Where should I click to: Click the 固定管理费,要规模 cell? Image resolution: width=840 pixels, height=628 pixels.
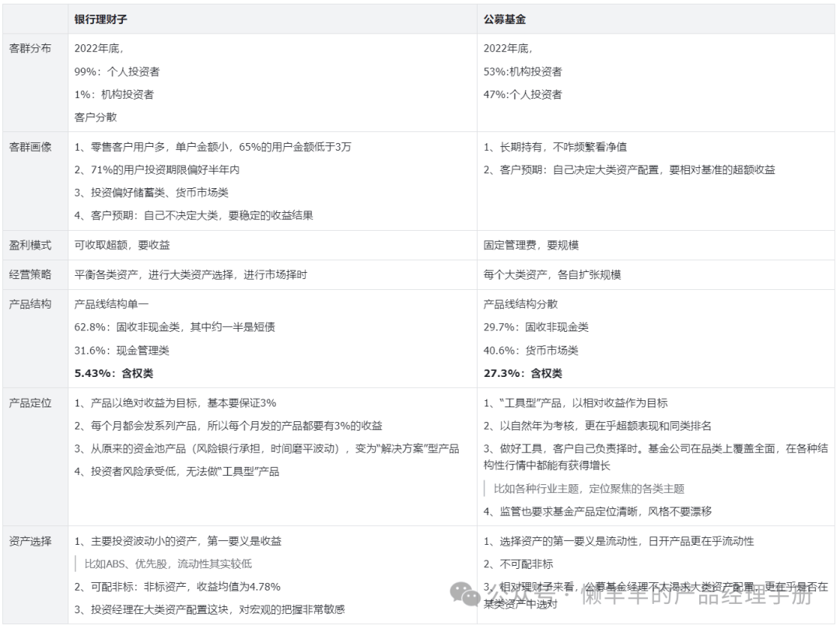531,245
